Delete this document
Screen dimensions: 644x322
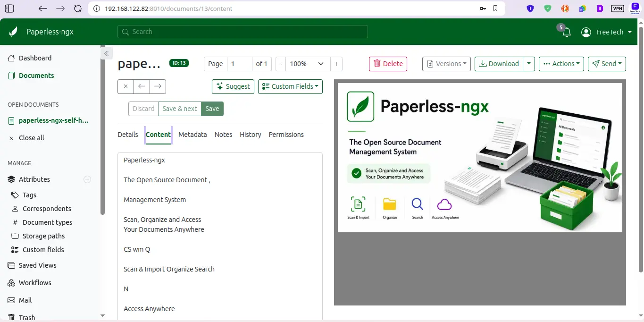(x=388, y=64)
